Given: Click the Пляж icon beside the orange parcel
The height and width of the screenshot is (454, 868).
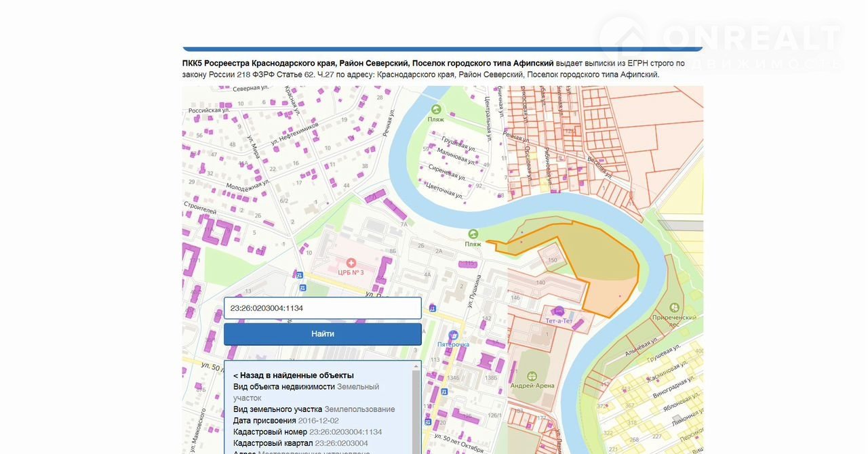Looking at the screenshot, I should (x=473, y=234).
